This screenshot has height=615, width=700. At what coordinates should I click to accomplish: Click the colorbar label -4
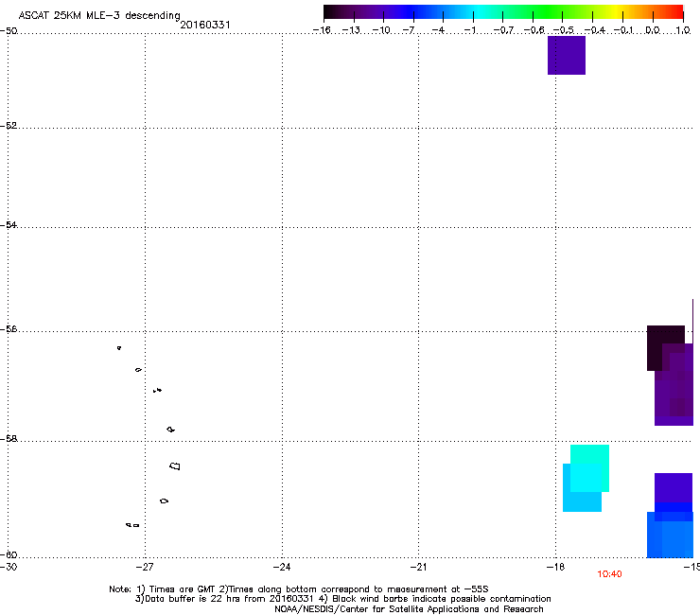(438, 30)
